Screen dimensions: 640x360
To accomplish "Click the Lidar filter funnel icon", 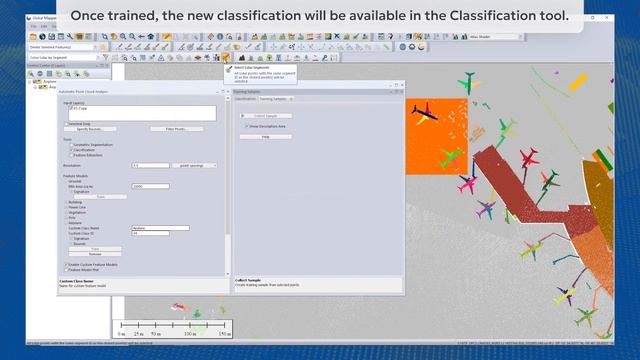I will (x=106, y=58).
